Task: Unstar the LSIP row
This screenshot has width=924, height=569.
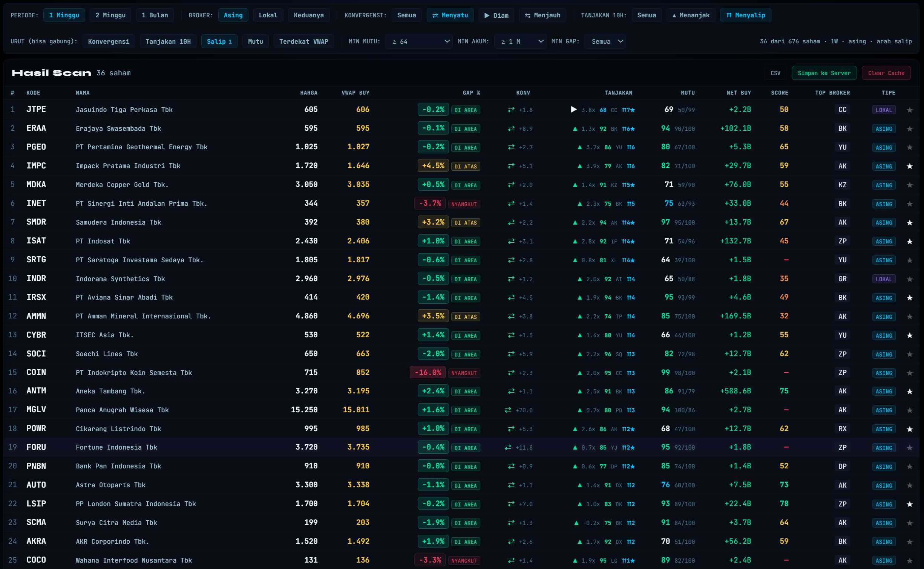Action: (x=909, y=504)
